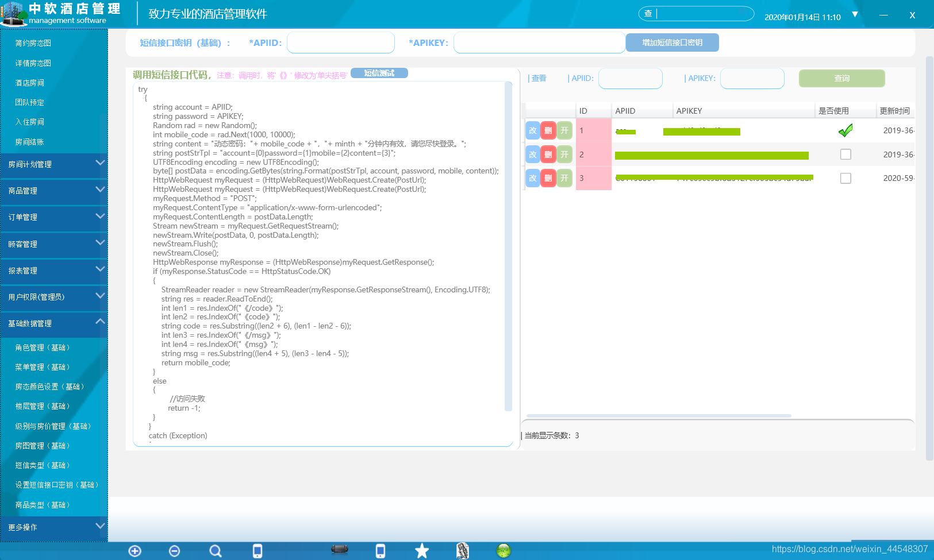
Task: Open 菜单管理（基础） menu item
Action: coord(44,367)
